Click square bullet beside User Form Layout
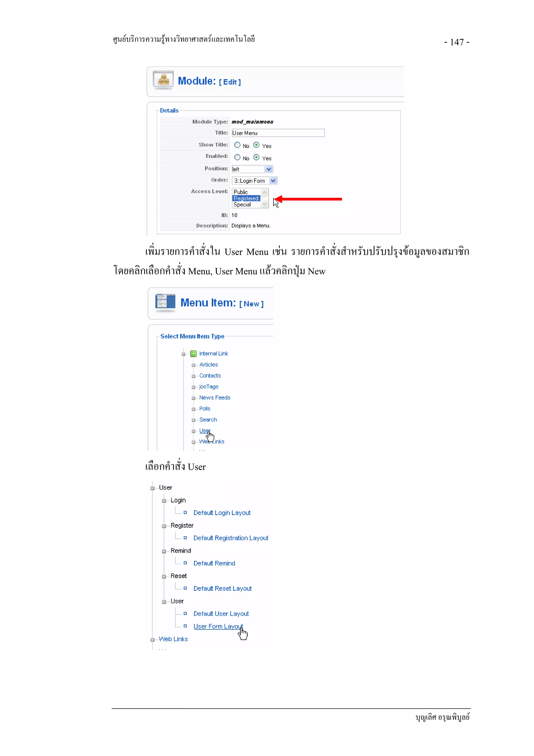This screenshot has height=756, width=534. 185,626
